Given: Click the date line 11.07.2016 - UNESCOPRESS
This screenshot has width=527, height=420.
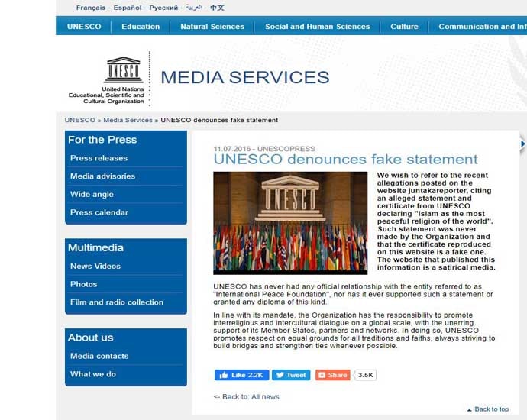Looking at the screenshot, I should tap(264, 149).
